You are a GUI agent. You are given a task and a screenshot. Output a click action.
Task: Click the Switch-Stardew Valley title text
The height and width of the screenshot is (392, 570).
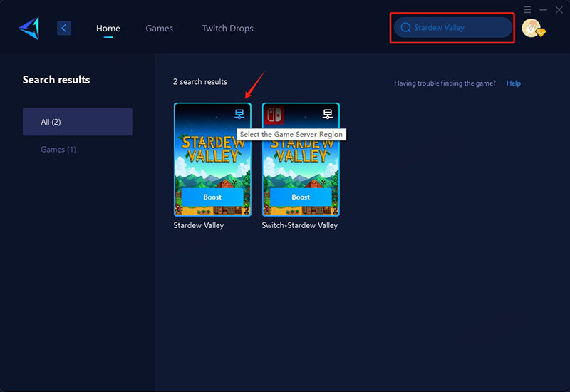pyautogui.click(x=300, y=225)
